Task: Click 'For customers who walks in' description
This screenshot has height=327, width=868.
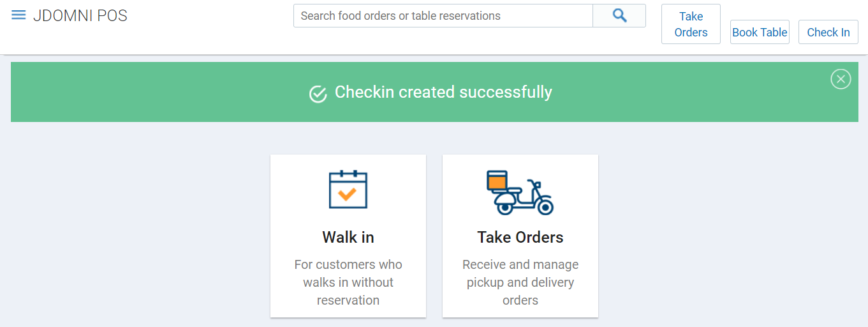Action: [x=348, y=282]
